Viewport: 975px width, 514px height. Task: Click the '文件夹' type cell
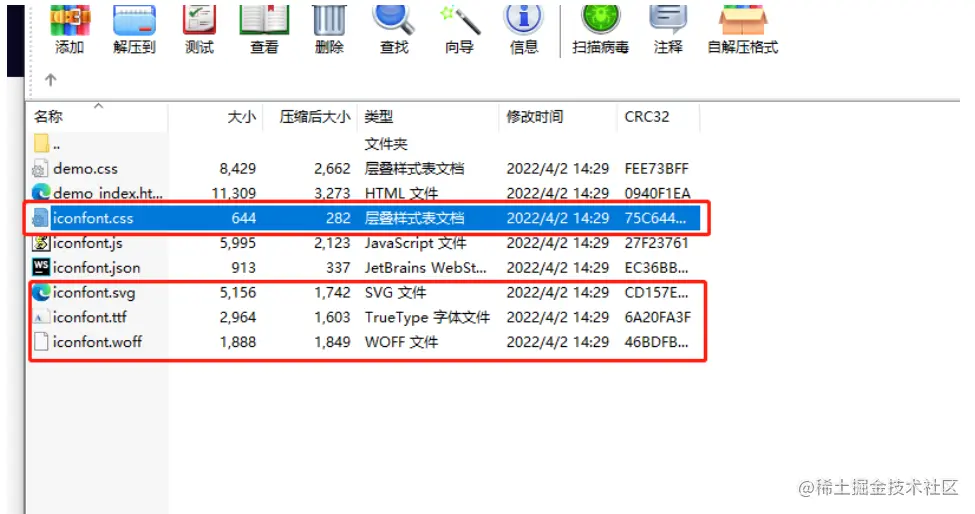pos(386,144)
